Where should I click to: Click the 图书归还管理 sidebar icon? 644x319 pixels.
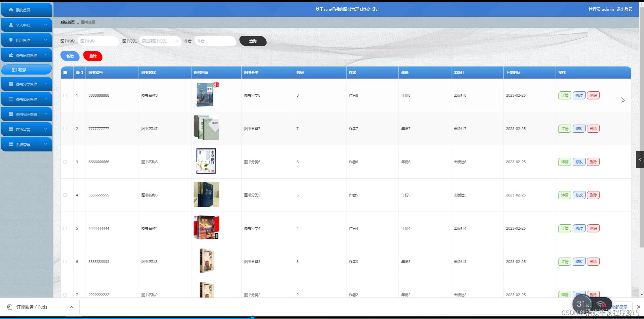point(10,114)
